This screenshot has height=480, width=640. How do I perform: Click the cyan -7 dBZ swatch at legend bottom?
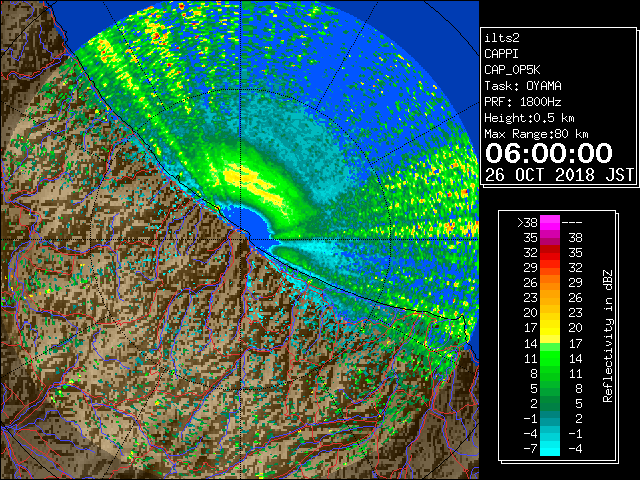pos(550,448)
